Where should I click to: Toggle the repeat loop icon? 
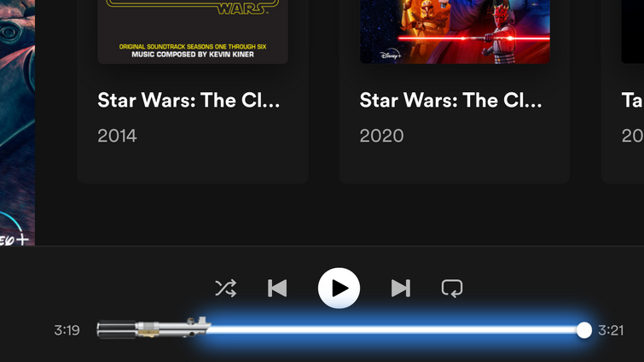pos(452,288)
